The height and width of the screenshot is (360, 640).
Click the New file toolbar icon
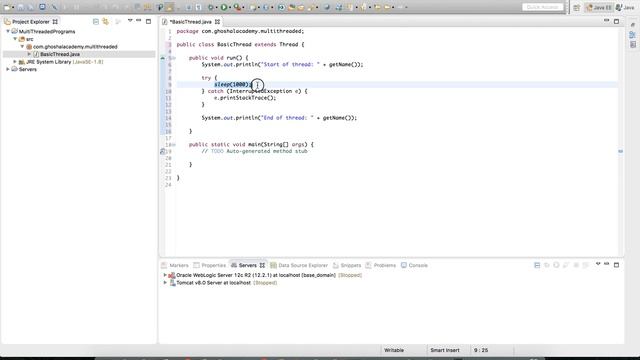7,7
